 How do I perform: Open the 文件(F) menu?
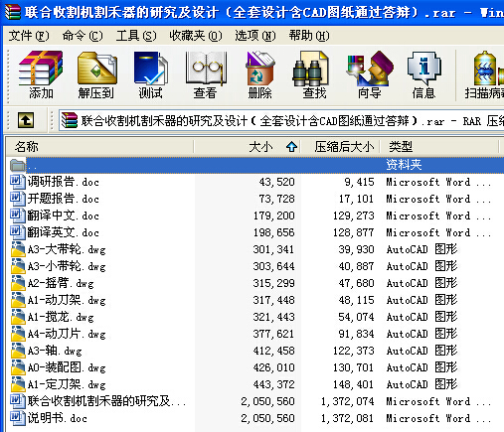point(29,36)
